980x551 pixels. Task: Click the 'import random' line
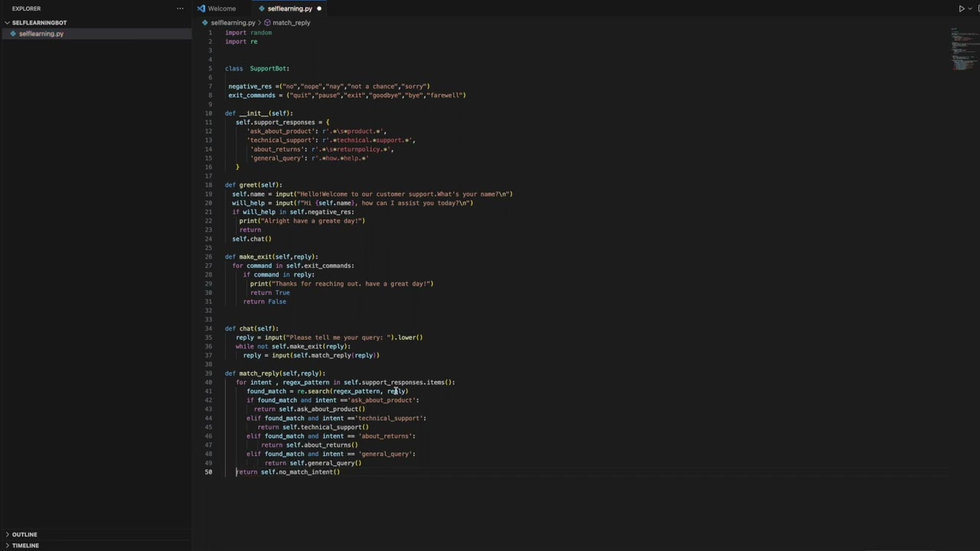tap(248, 33)
